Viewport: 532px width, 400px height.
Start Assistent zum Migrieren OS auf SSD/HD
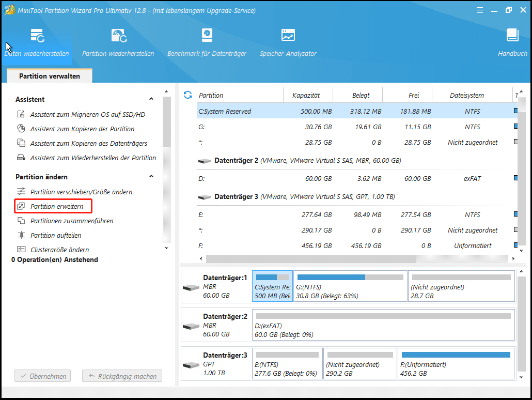(x=87, y=114)
